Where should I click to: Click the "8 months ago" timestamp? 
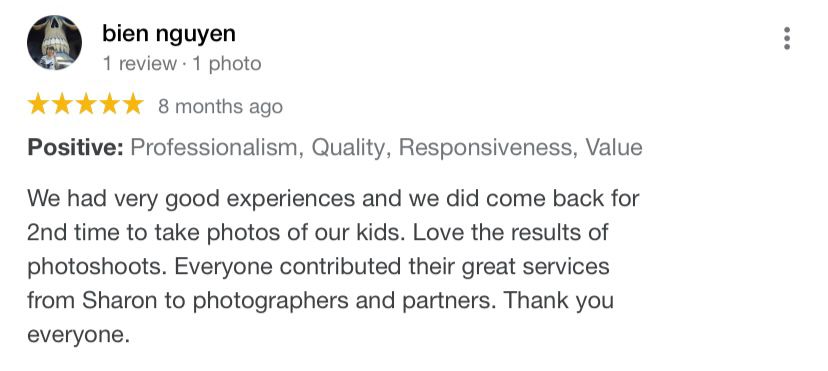click(220, 107)
